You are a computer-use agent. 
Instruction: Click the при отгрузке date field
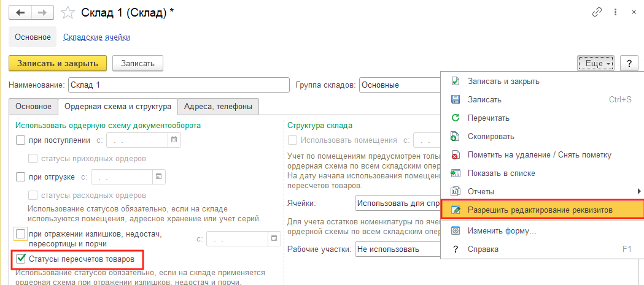pyautogui.click(x=122, y=177)
